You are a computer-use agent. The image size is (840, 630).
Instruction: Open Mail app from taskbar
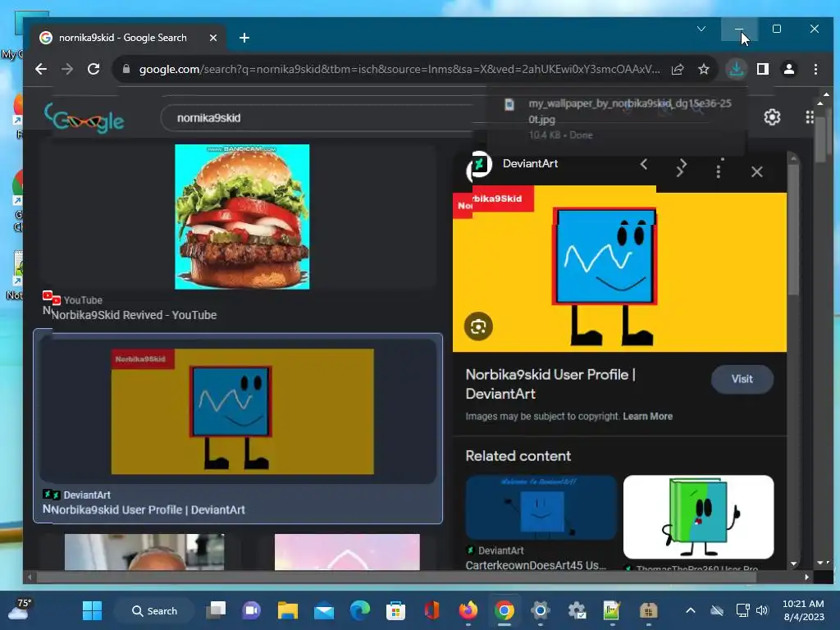(323, 610)
